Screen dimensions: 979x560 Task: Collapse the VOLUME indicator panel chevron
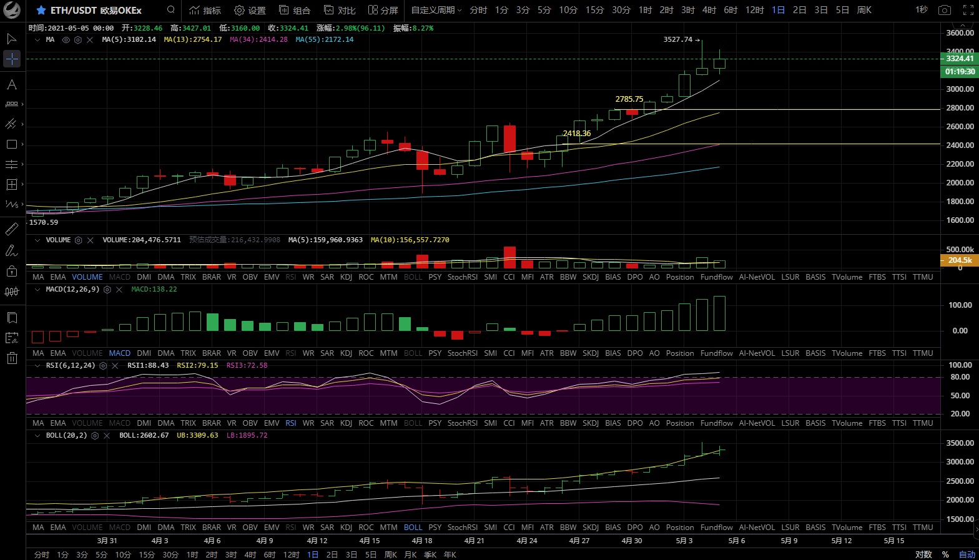click(37, 240)
